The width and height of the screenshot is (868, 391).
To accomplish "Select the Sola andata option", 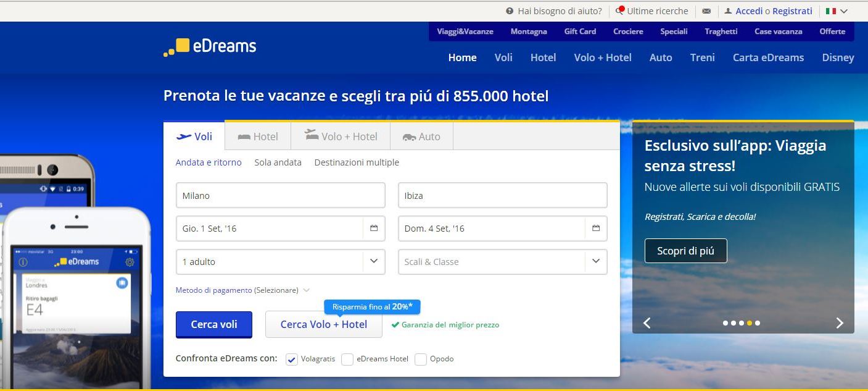I will pyautogui.click(x=278, y=162).
